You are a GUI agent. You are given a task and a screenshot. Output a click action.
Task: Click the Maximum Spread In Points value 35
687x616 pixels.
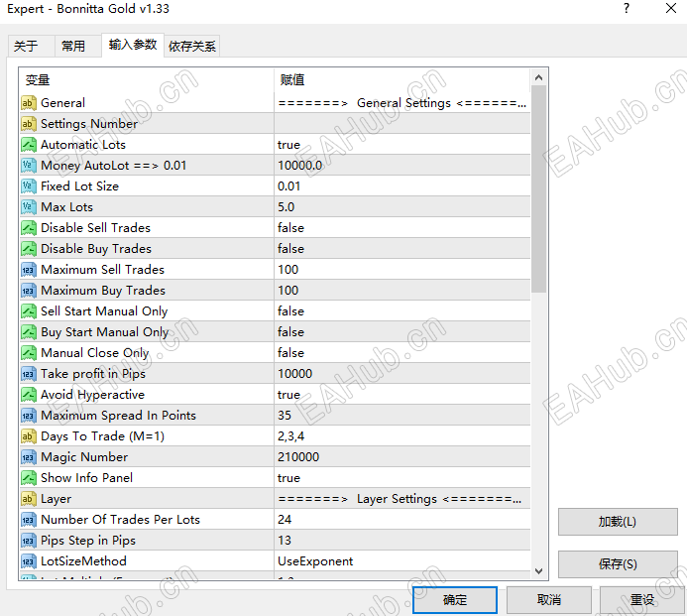(x=285, y=416)
